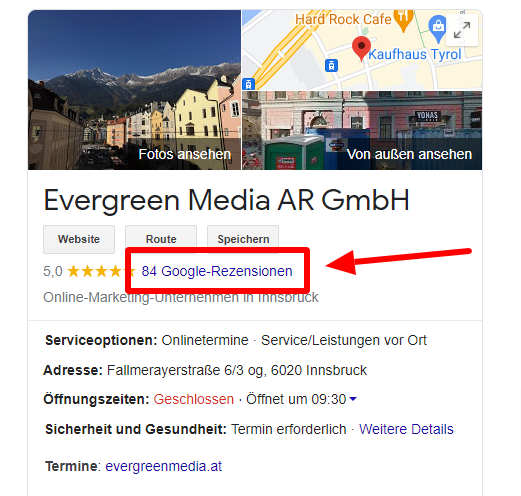Expand the map with the fullscreen arrows icon
Viewport: 521px width, 496px height.
[462, 30]
